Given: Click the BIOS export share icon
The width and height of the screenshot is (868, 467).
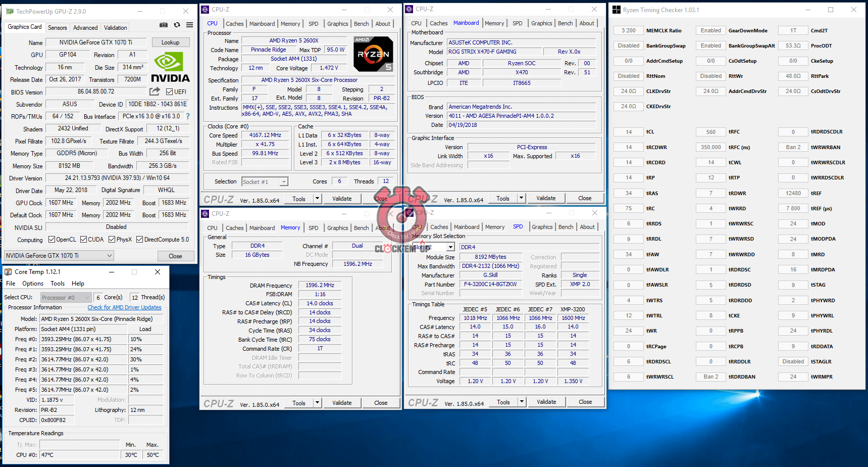Looking at the screenshot, I should [155, 91].
